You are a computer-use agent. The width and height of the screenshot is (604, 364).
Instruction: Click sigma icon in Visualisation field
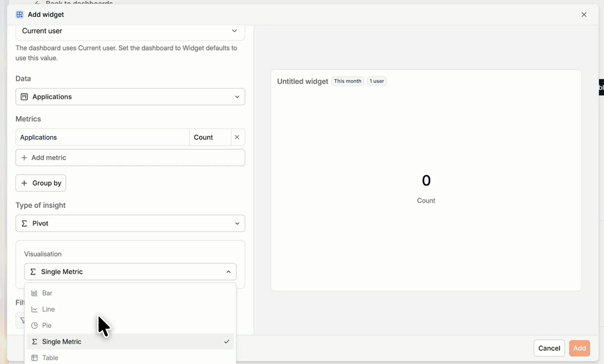[x=33, y=272]
